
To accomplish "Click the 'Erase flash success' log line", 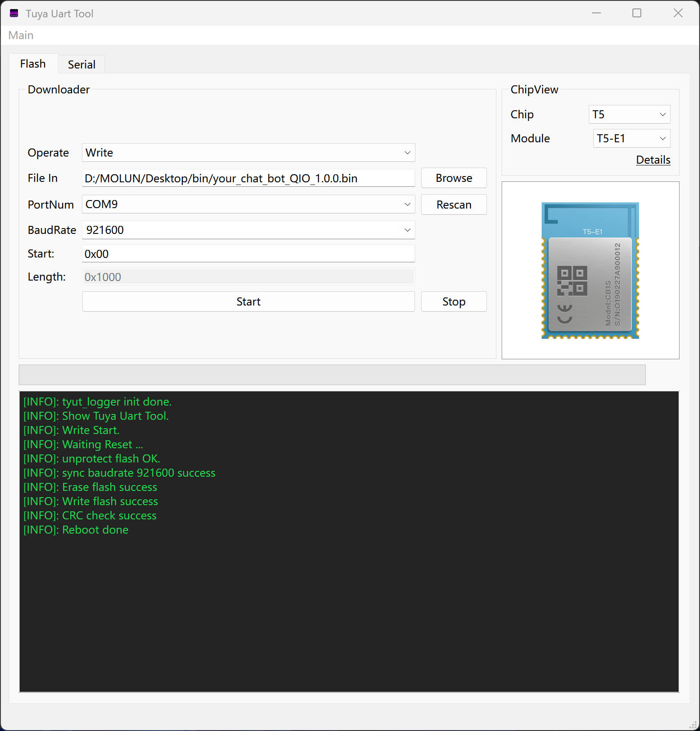I will tap(90, 487).
